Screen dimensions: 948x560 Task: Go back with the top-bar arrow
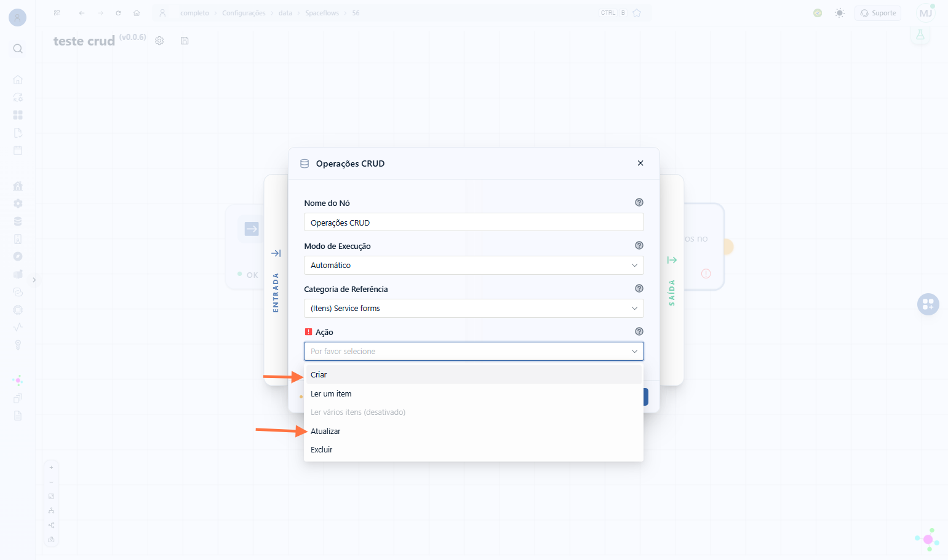click(82, 13)
